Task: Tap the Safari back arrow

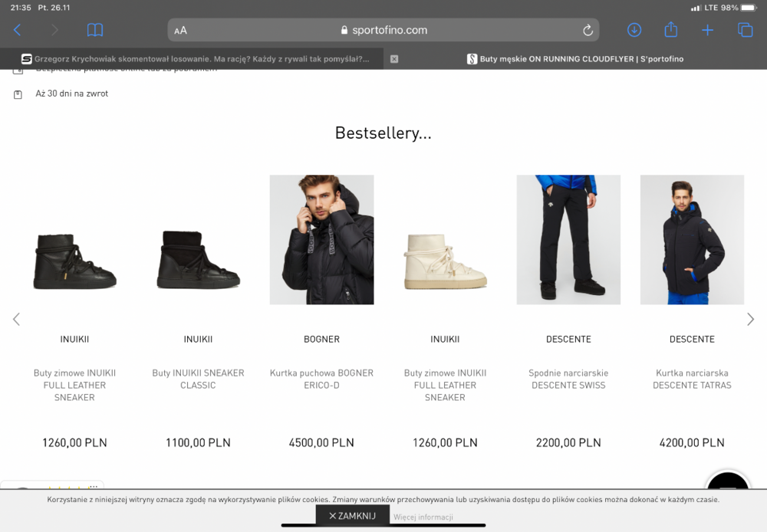Action: (x=17, y=31)
